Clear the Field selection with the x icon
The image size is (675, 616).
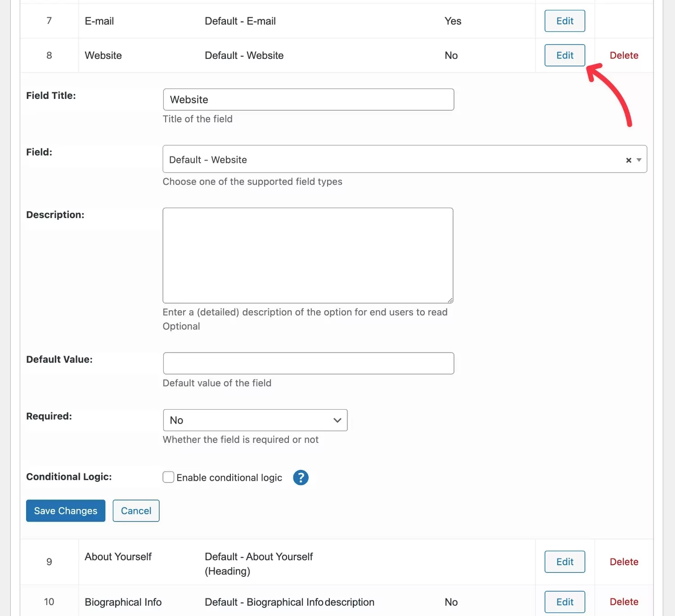point(629,160)
